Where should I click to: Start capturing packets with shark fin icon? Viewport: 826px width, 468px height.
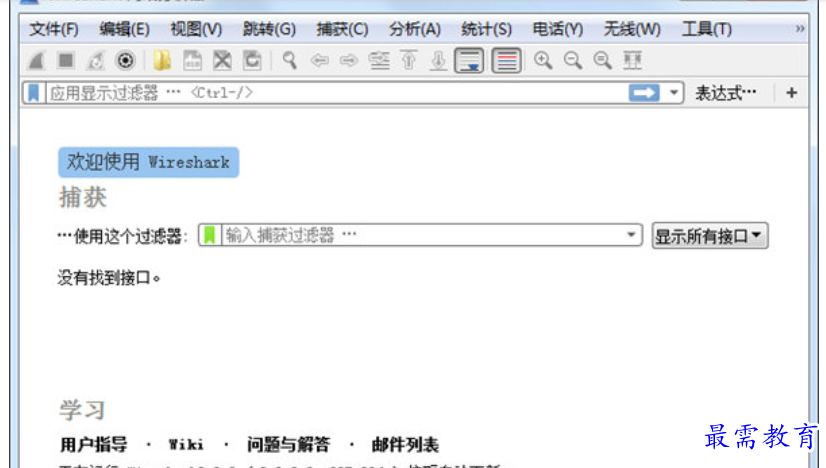[36, 61]
